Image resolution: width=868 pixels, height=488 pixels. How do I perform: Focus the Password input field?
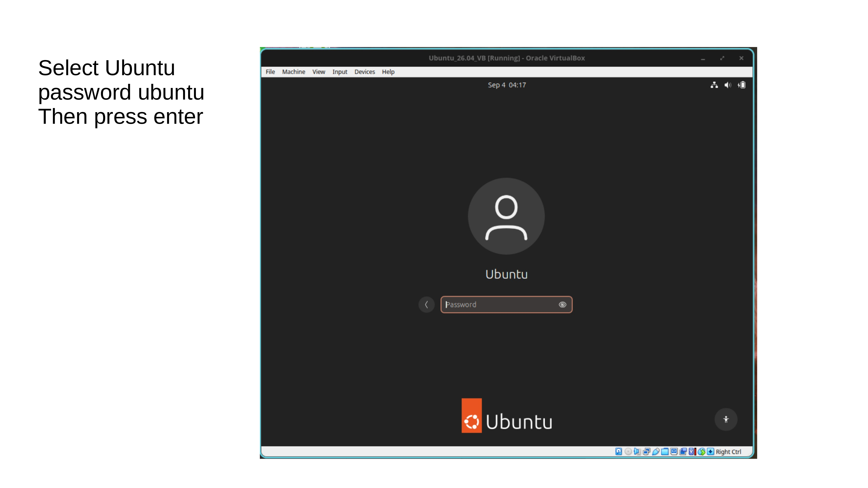pyautogui.click(x=506, y=304)
